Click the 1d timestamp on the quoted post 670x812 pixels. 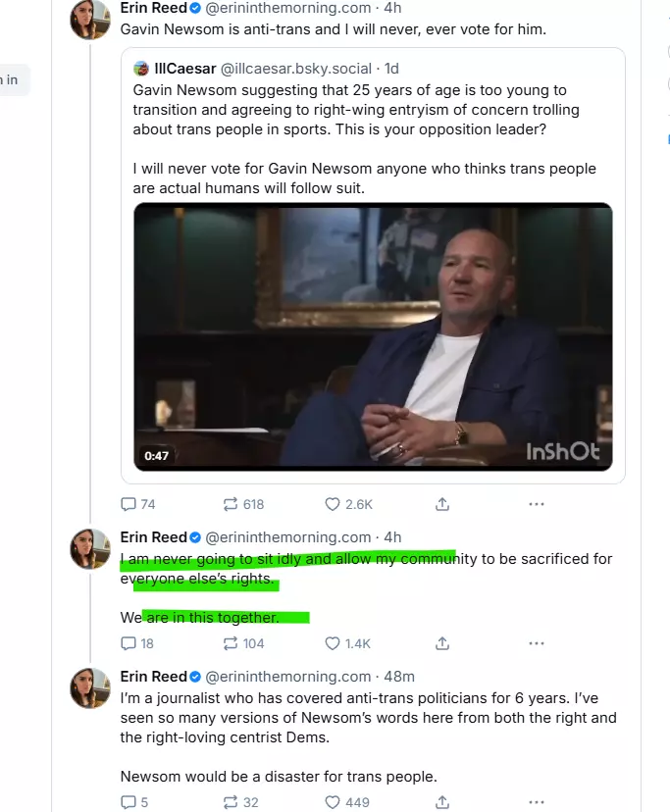pyautogui.click(x=391, y=69)
